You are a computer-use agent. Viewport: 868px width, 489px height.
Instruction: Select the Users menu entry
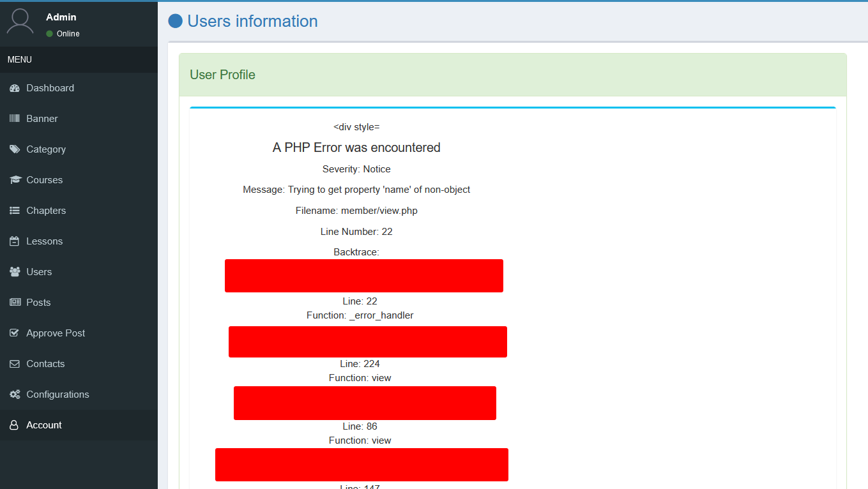coord(40,271)
